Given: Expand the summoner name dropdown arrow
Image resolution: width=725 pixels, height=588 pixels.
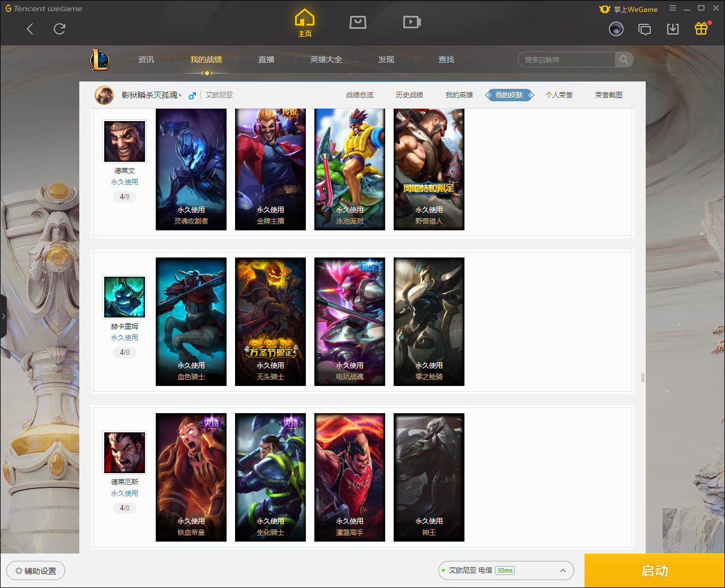Looking at the screenshot, I should coord(181,95).
